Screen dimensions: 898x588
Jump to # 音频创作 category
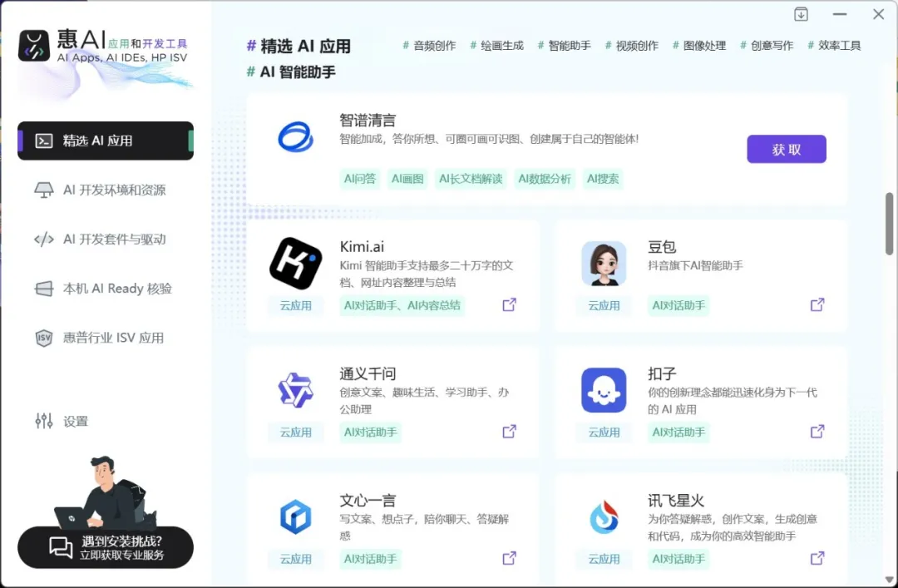430,46
